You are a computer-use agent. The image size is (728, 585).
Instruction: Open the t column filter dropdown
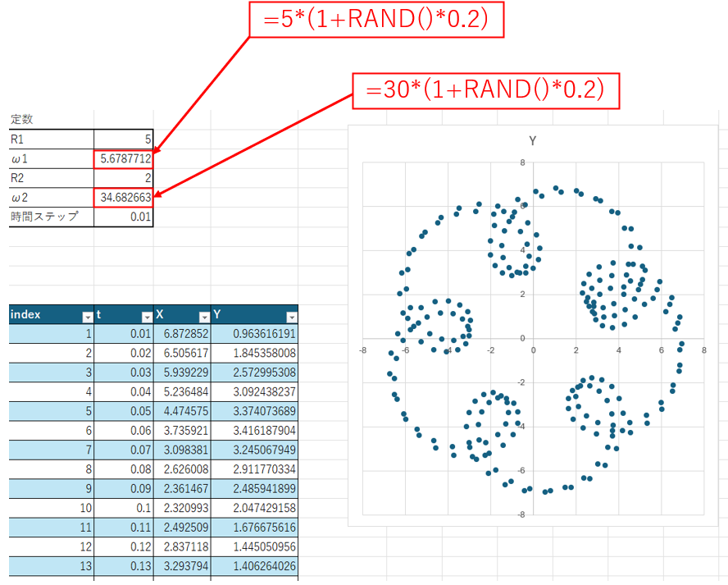[146, 316]
